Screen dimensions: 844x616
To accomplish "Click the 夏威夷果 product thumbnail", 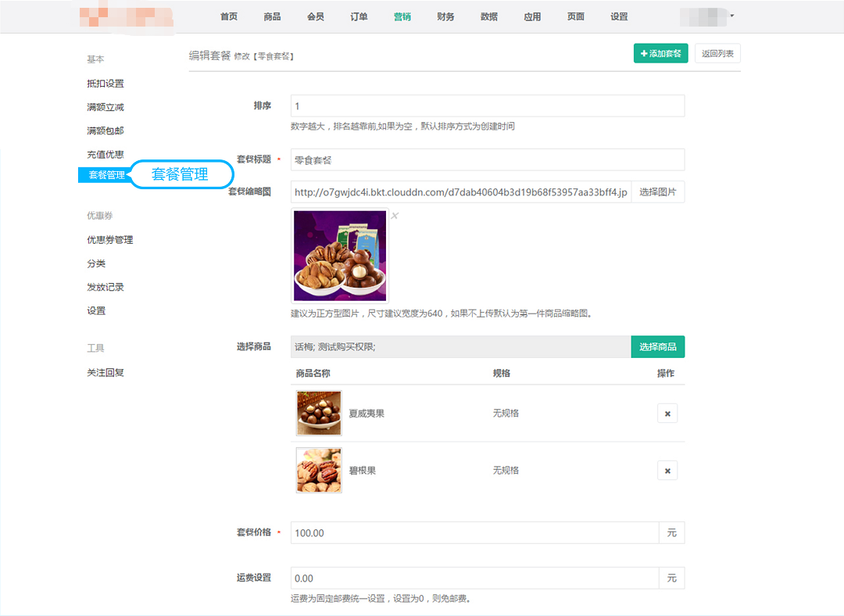I will click(319, 413).
